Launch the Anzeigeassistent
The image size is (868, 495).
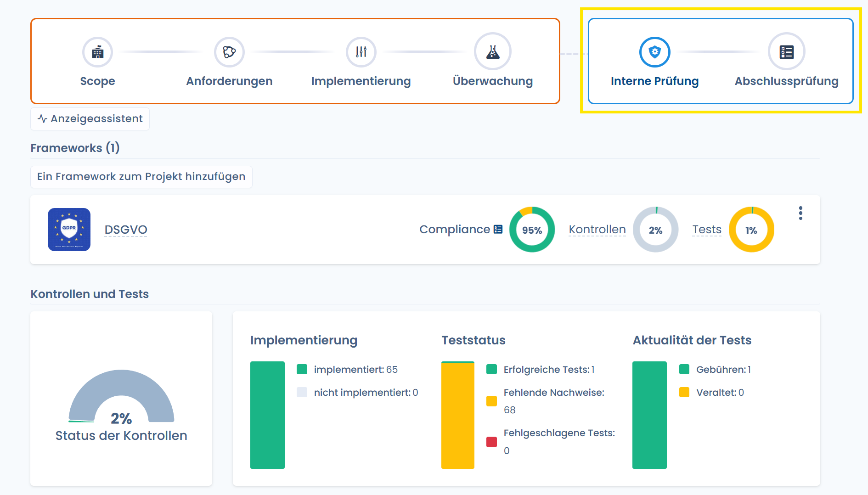point(90,119)
